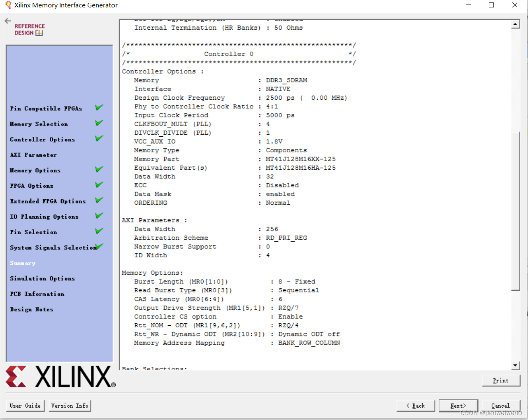Click the Burst Length 8 - Fixed value
528x420 pixels.
(x=297, y=282)
